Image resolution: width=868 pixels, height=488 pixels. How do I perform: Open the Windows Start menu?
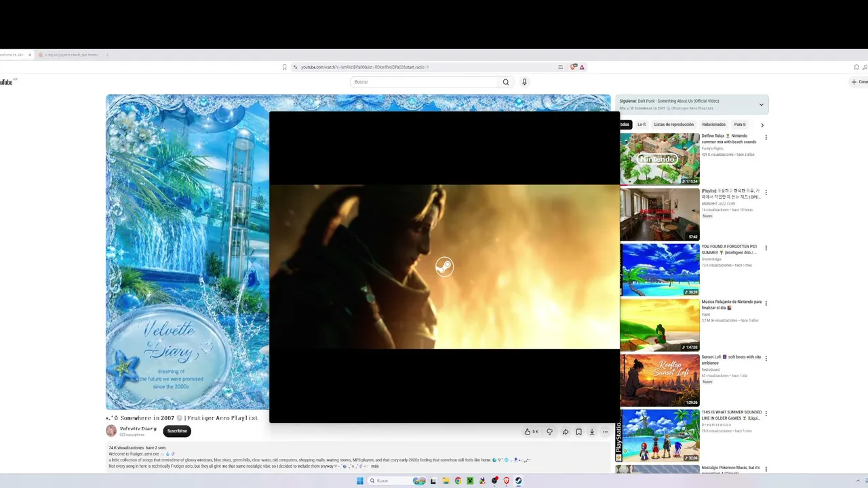coord(360,481)
